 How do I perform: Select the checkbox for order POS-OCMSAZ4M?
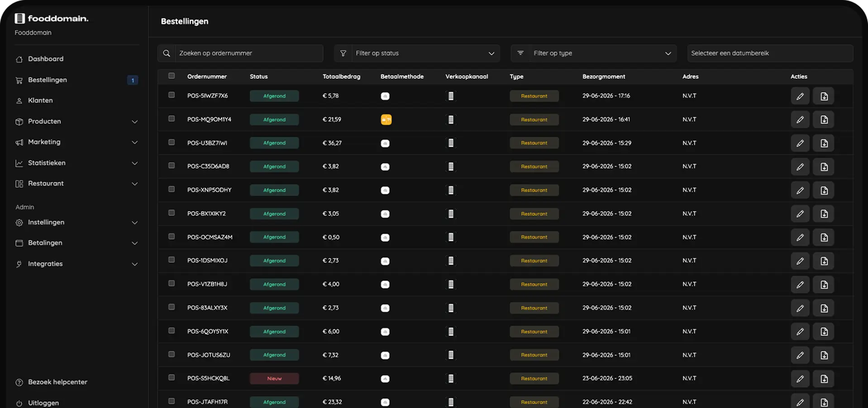[x=172, y=236]
